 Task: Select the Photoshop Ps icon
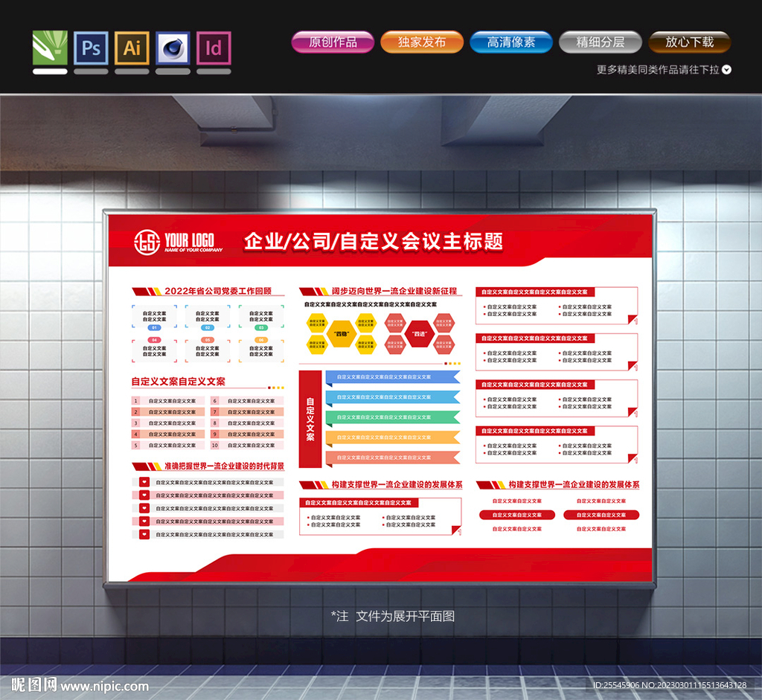point(91,48)
